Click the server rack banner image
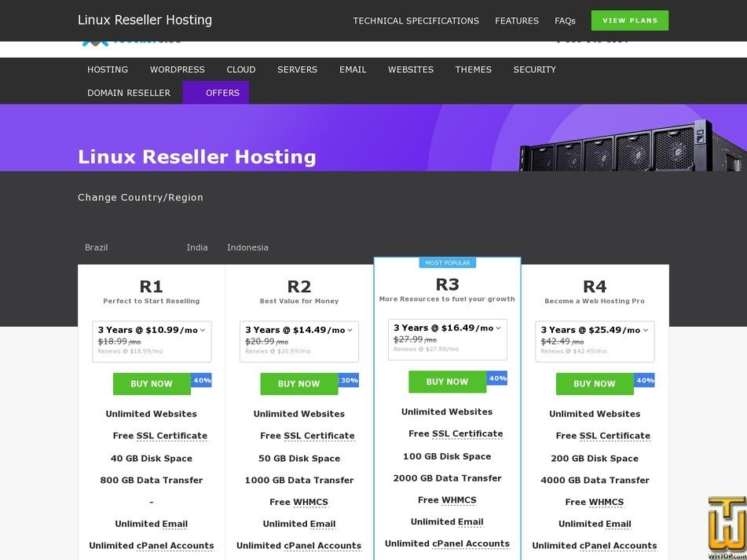747x560 pixels. click(632, 147)
